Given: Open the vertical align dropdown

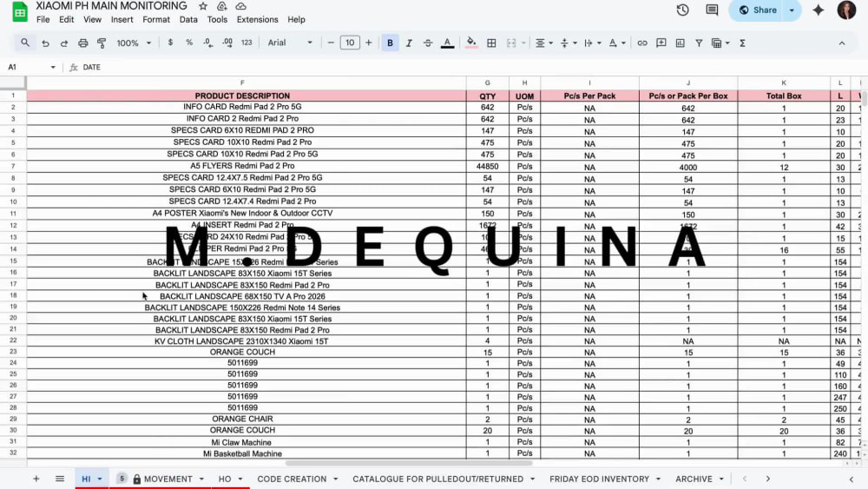Looking at the screenshot, I should tap(568, 43).
